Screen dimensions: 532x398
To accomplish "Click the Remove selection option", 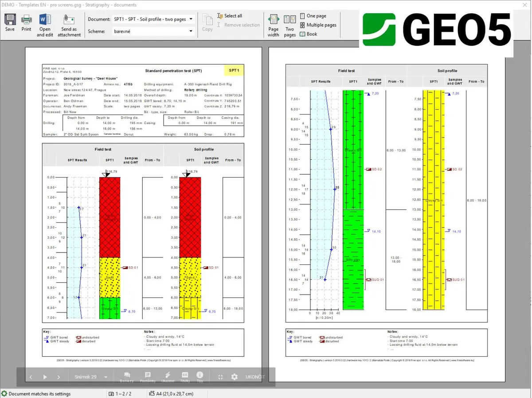I will (238, 25).
